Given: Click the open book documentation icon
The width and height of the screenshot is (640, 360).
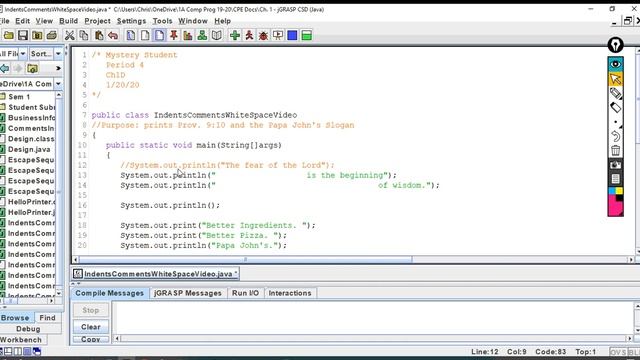Looking at the screenshot, I should click(217, 36).
